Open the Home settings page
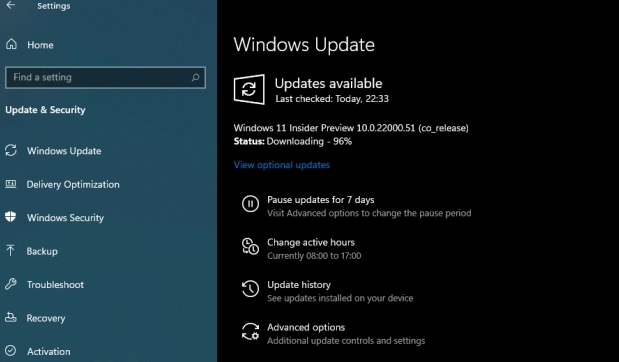The height and width of the screenshot is (362, 619). pos(40,45)
